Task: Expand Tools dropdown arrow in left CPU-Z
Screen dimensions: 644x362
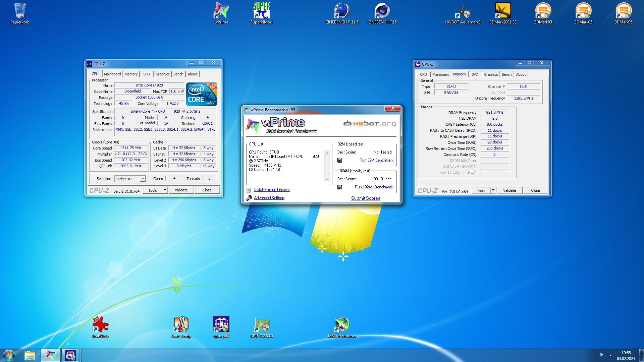Action: click(165, 190)
